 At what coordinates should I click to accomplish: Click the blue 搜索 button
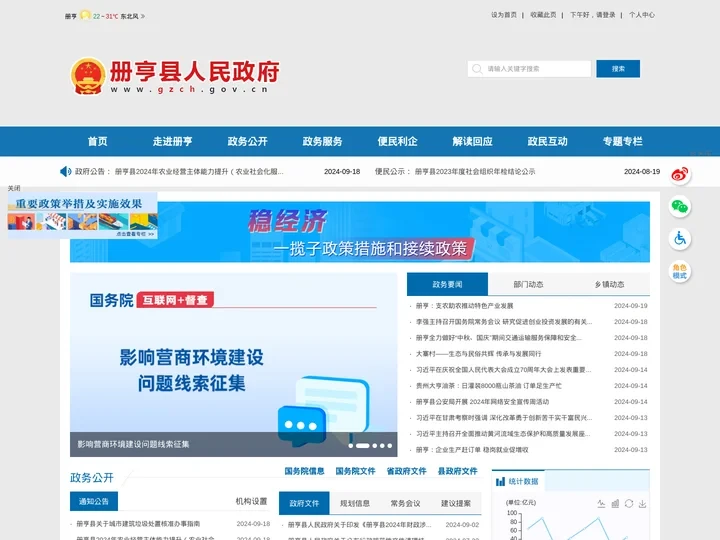pos(618,69)
